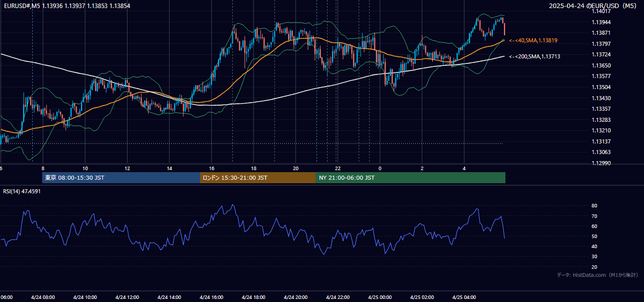Click the '4/24 16:00' bottom time label
This screenshot has width=644, height=302.
tap(212, 297)
